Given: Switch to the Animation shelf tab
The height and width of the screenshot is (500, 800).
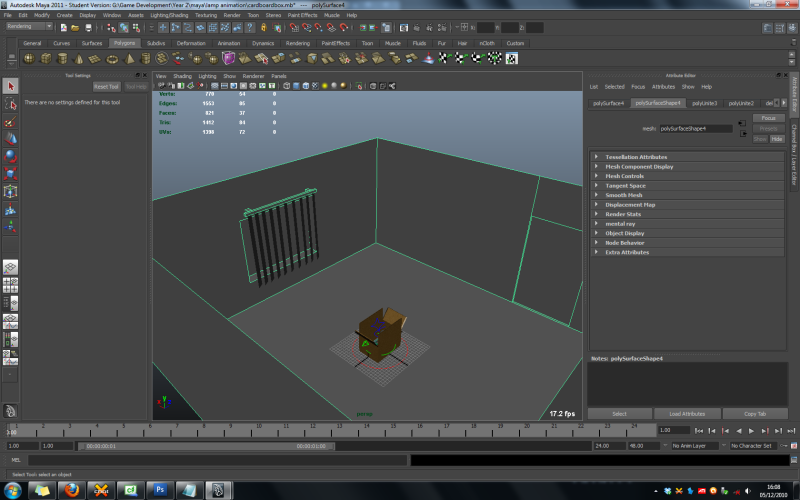Looking at the screenshot, I should pyautogui.click(x=229, y=44).
